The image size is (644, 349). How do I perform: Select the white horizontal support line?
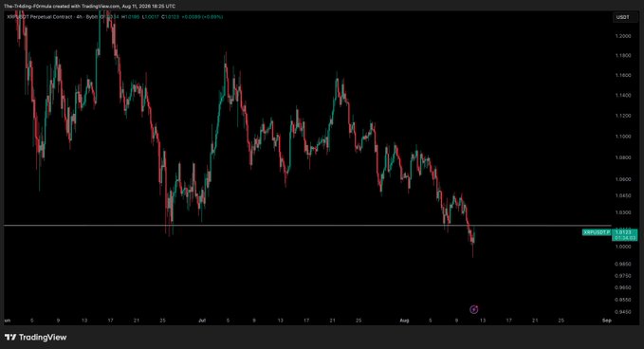click(307, 226)
